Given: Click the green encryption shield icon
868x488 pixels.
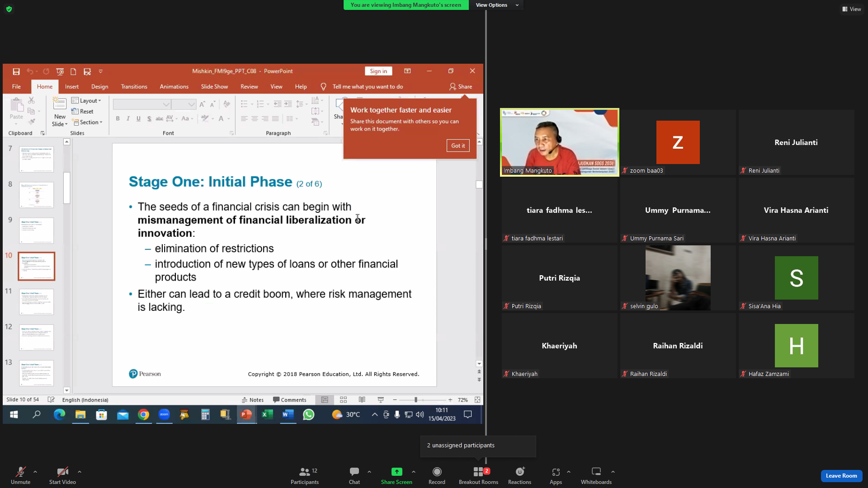Looking at the screenshot, I should (9, 9).
